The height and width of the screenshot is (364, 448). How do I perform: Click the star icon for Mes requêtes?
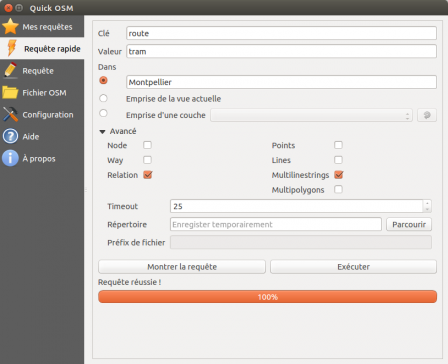(x=10, y=26)
